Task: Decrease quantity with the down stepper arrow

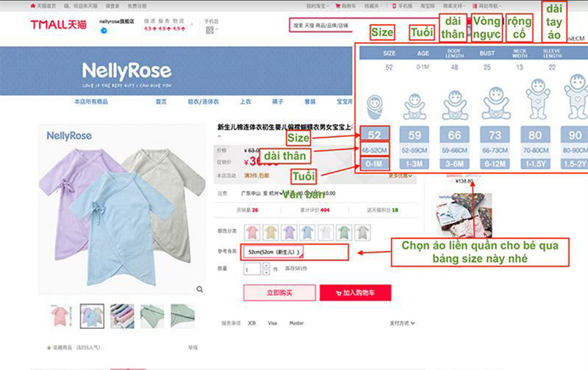Action: pos(266,272)
